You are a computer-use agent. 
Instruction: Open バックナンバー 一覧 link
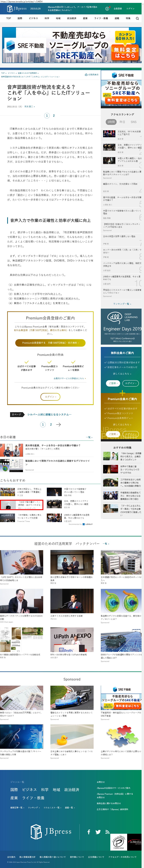pos(106,544)
